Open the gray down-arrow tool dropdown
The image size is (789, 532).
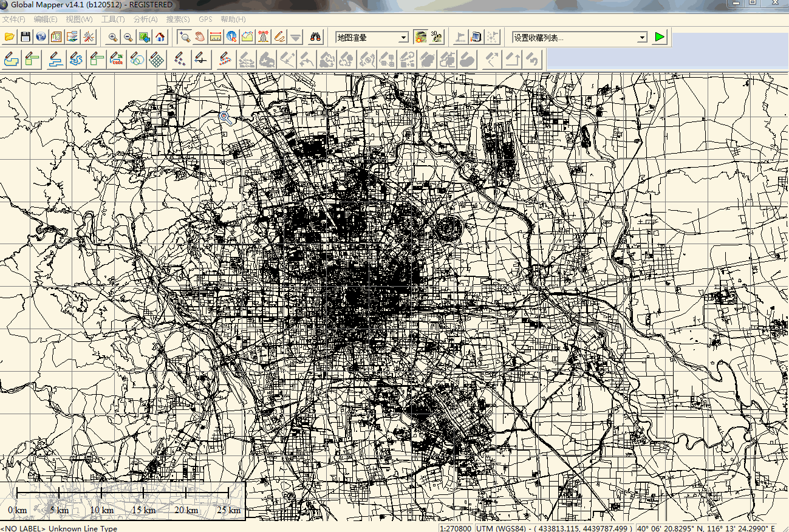pyautogui.click(x=295, y=37)
